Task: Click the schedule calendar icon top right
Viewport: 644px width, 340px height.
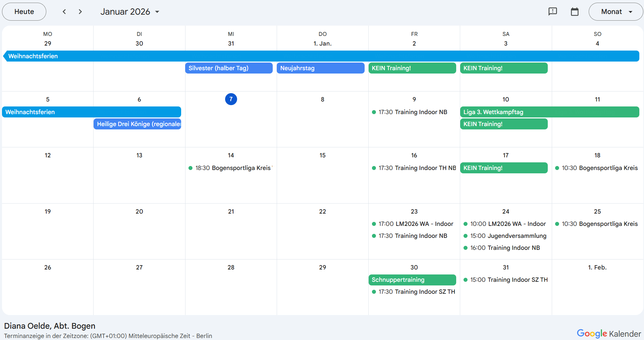Action: click(x=574, y=11)
